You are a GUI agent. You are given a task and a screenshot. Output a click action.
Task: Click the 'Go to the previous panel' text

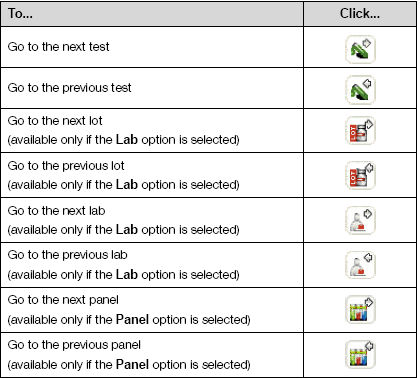74,345
